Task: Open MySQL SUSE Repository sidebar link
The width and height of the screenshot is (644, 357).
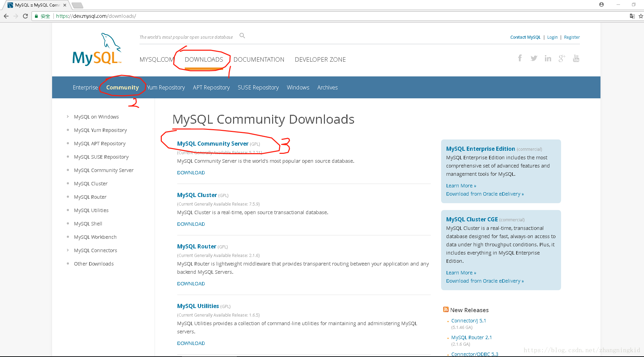Action: [x=101, y=157]
